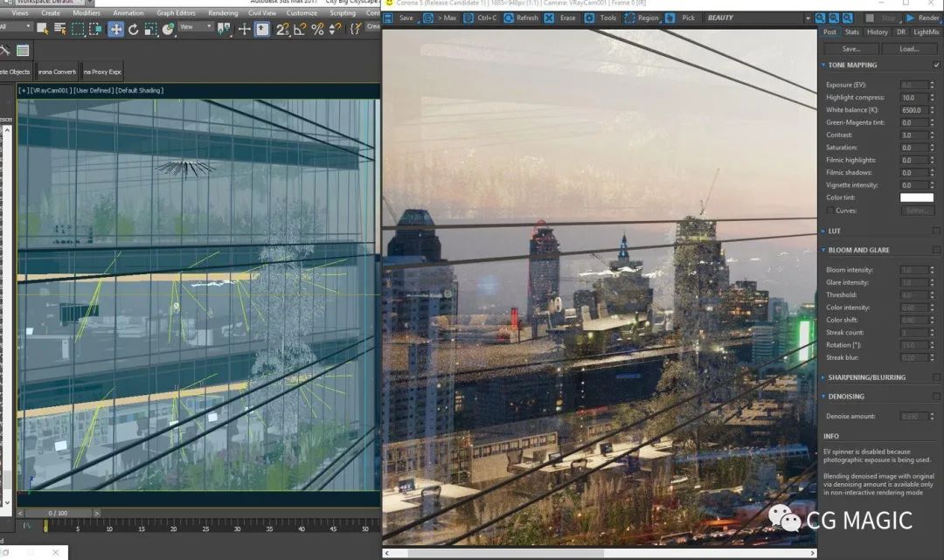The height and width of the screenshot is (560, 944).
Task: Choose the Select and Scale tool
Action: click(x=150, y=29)
